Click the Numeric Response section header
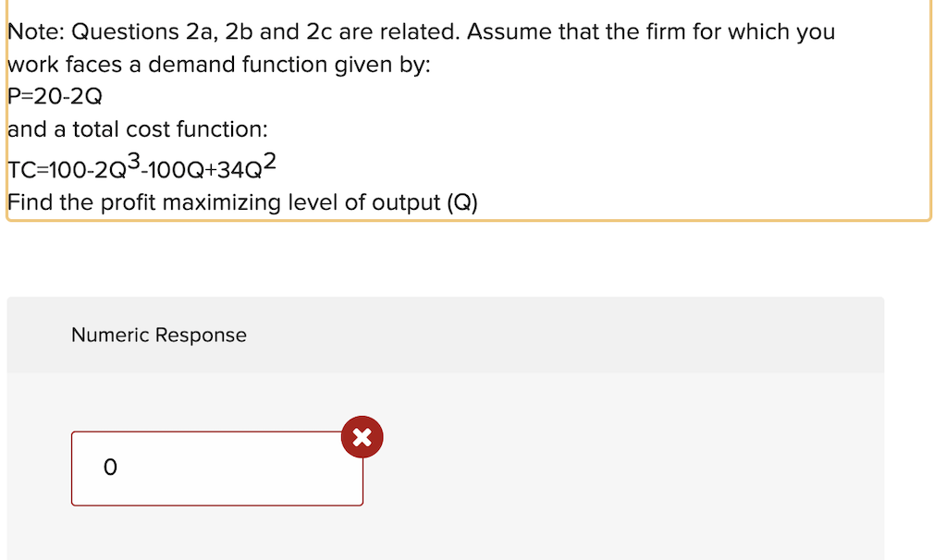This screenshot has width=934, height=560. point(158,335)
